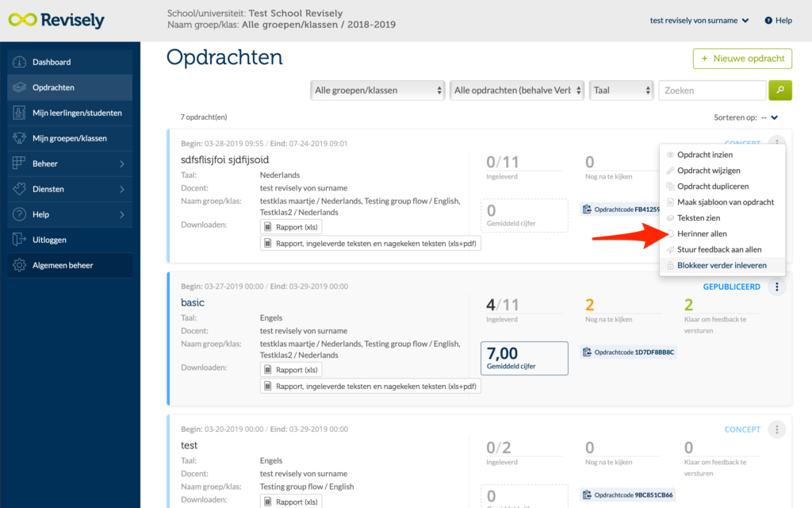812x508 pixels.
Task: Download Rapport (xls) for basic
Action: tap(291, 370)
